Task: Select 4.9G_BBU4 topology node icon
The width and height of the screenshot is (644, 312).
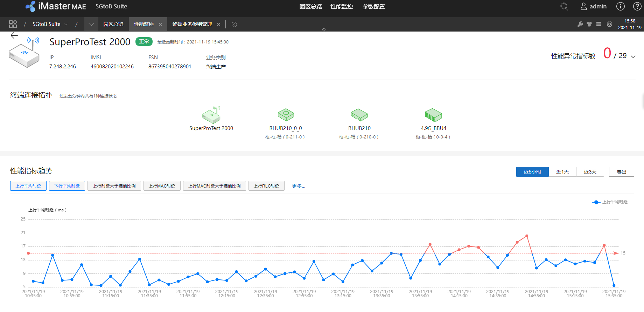Action: point(434,115)
